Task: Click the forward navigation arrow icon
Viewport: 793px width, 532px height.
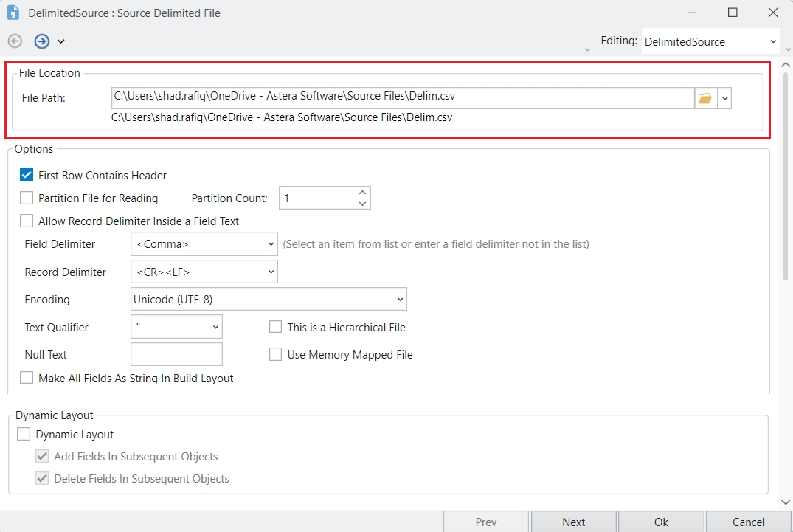Action: pyautogui.click(x=42, y=41)
